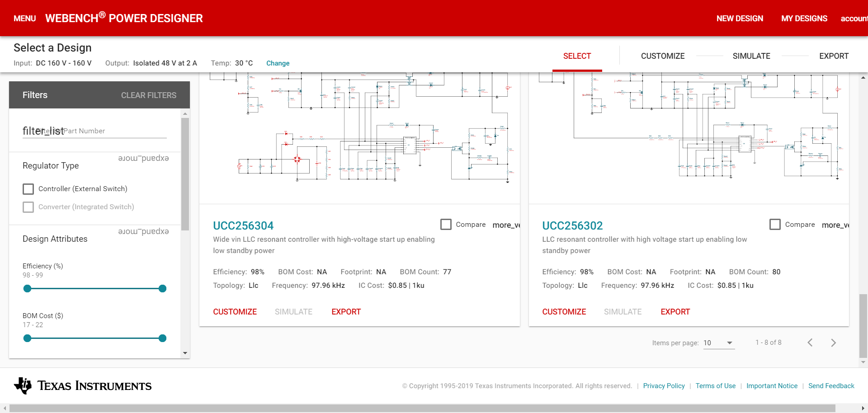Start a NEW DESIGN

click(740, 19)
